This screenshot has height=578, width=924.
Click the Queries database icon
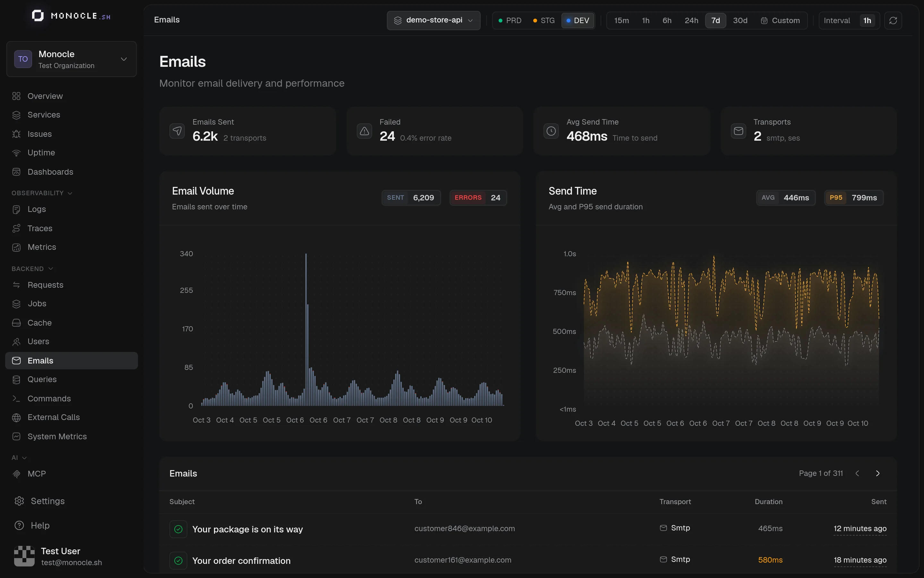[x=16, y=380]
